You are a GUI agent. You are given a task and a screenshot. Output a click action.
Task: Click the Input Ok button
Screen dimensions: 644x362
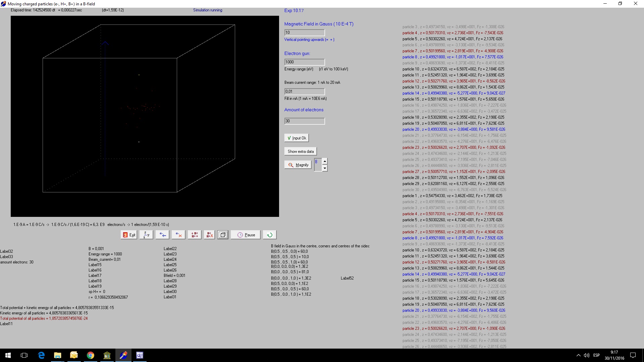(297, 138)
